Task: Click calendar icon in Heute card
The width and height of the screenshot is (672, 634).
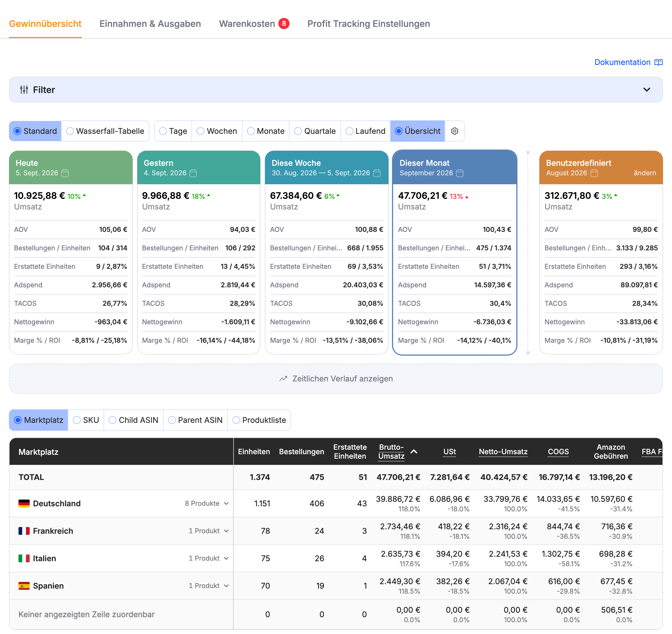Action: [x=65, y=173]
